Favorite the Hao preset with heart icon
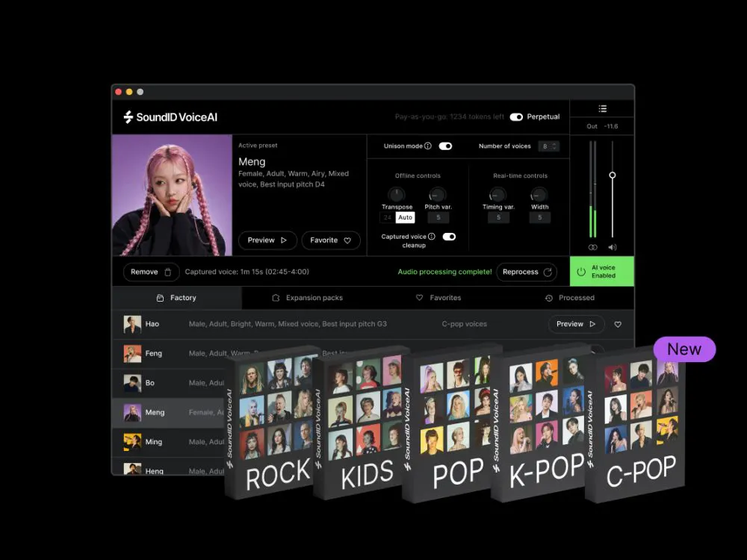 (618, 324)
